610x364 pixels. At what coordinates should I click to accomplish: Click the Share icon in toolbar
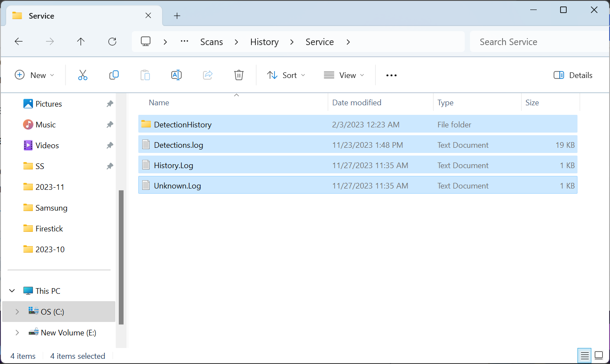[x=208, y=75]
